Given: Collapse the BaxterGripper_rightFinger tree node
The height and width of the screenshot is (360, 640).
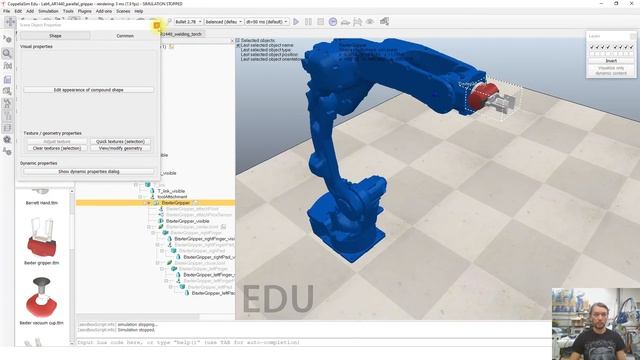Looking at the screenshot, I should [x=153, y=233].
